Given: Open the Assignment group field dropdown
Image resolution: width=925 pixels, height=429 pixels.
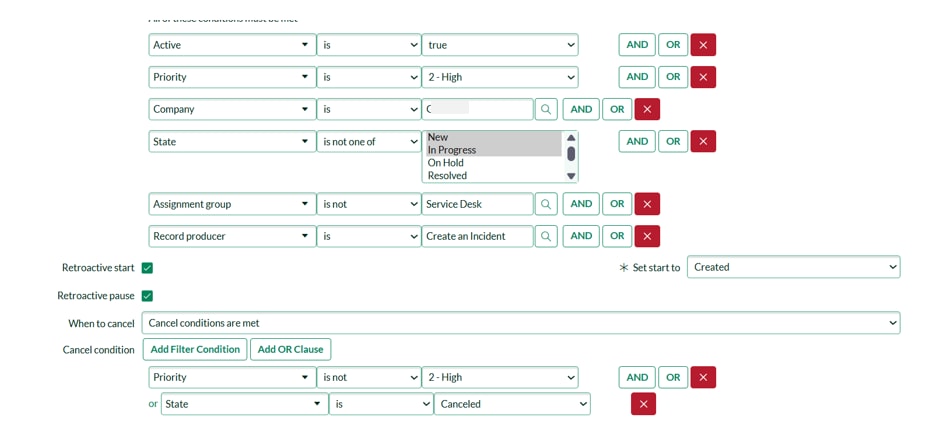Looking at the screenshot, I should click(232, 204).
